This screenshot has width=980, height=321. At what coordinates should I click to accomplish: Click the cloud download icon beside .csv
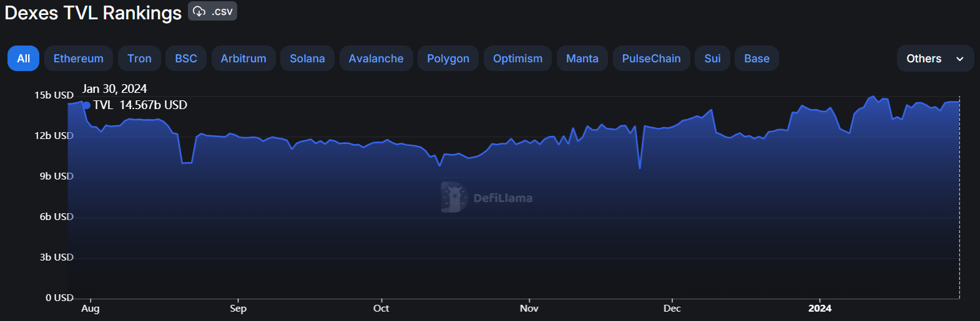tap(199, 11)
